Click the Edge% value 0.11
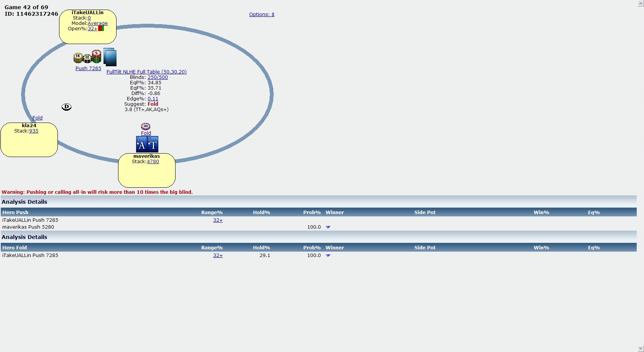Image resolution: width=644 pixels, height=352 pixels. (153, 99)
